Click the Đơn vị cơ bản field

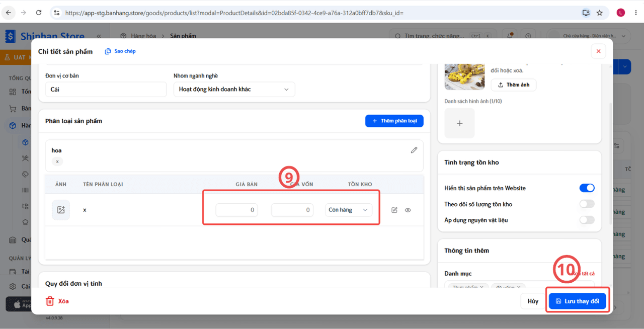coord(106,89)
